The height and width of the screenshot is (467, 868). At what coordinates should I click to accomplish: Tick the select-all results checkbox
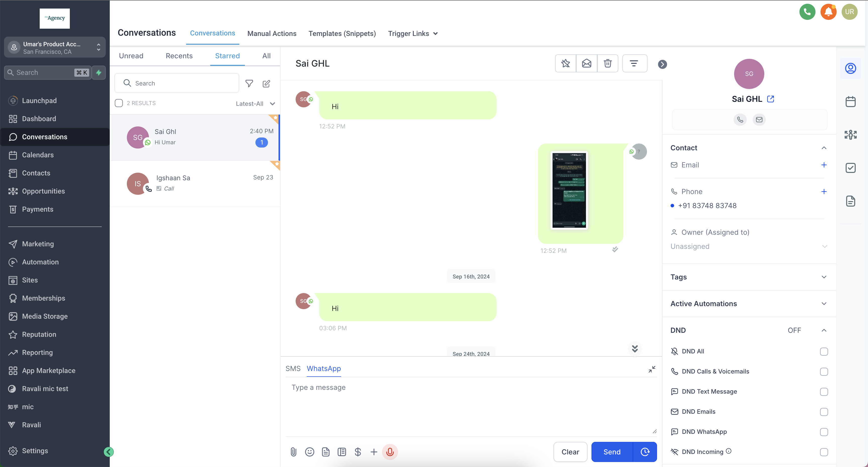pyautogui.click(x=119, y=103)
